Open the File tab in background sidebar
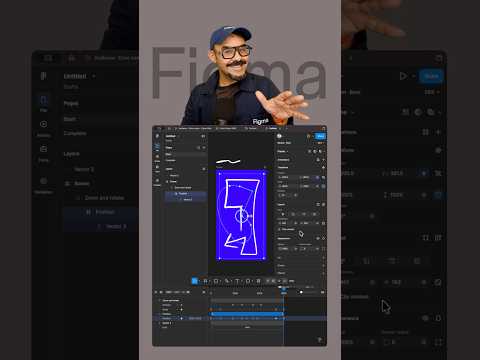The image size is (480, 360). [44, 103]
